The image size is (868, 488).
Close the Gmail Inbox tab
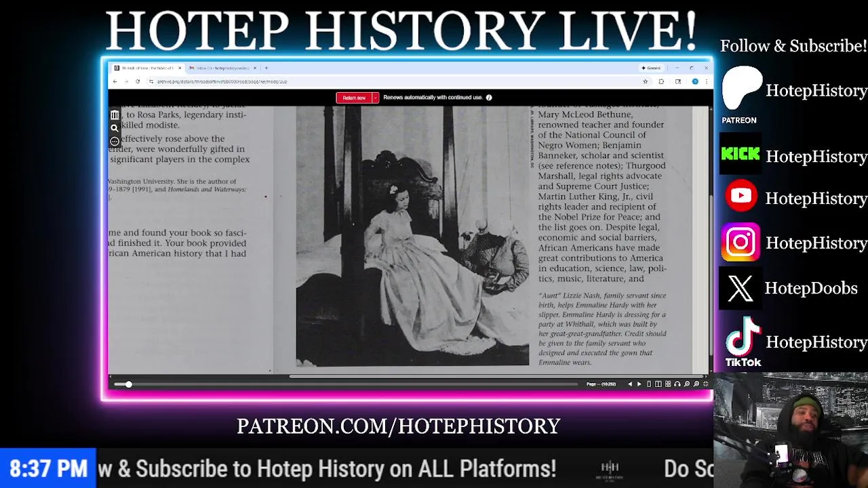pyautogui.click(x=255, y=68)
